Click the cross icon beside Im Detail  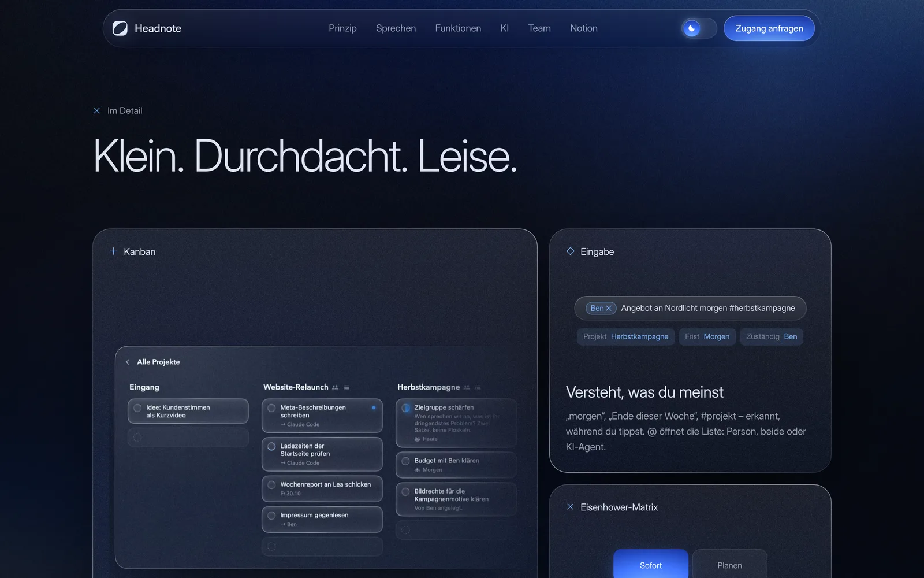click(97, 110)
